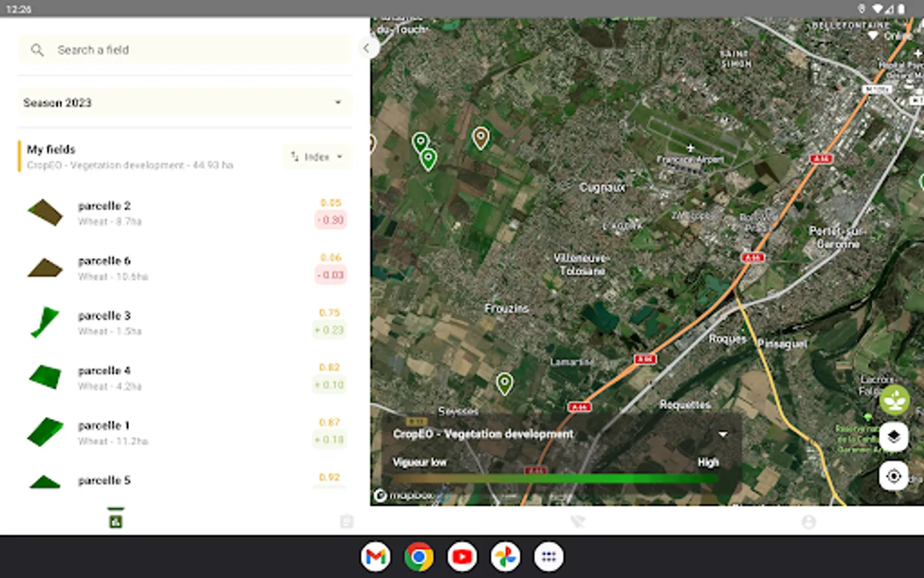The width and height of the screenshot is (924, 578).
Task: Open the app drawer from the taskbar
Action: click(549, 557)
